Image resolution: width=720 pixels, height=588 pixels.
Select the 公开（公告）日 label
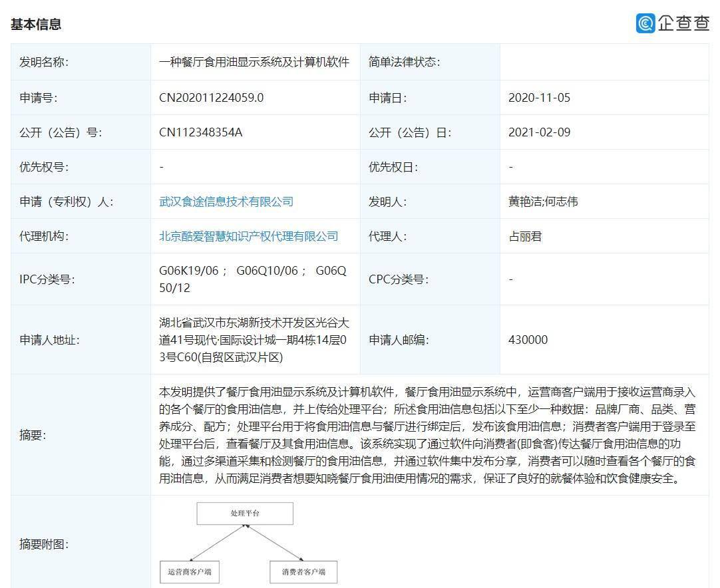point(410,132)
